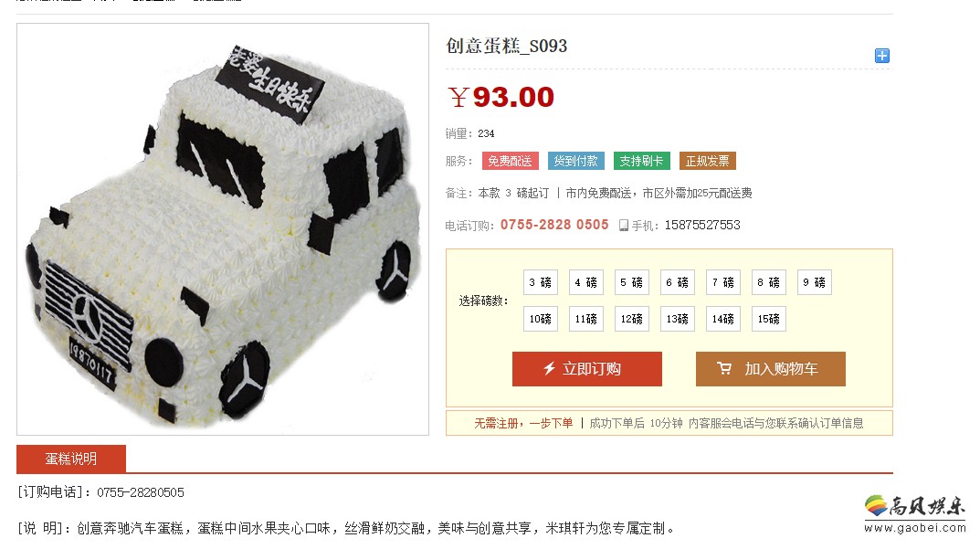Click the green 支持刷卡 service tag

click(642, 162)
